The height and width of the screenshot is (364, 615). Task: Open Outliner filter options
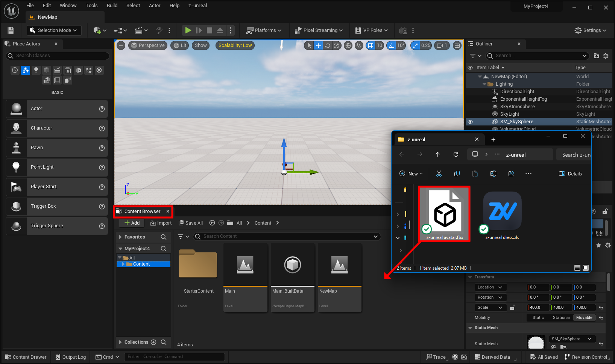475,56
